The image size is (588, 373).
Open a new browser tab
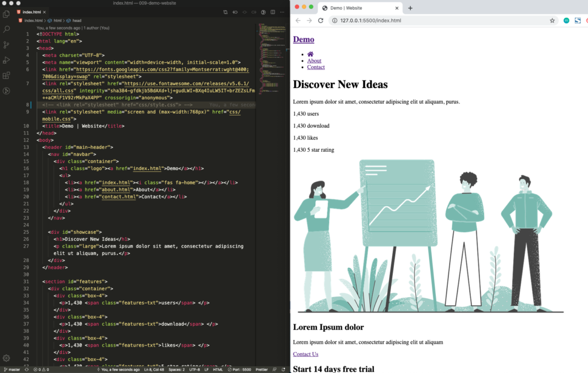click(x=410, y=8)
